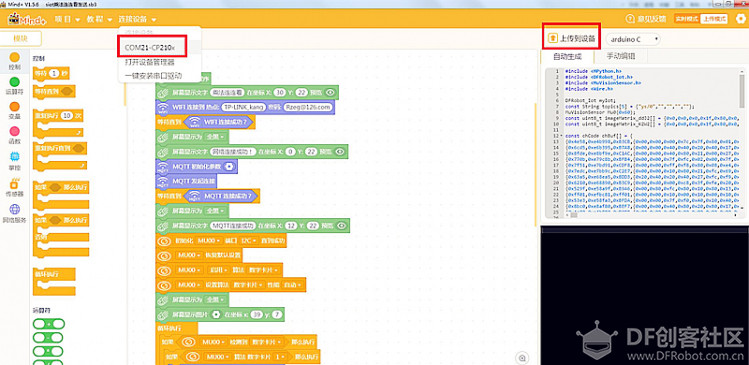Screen dimensions: 749x365
Task: Click the vision sensor icon on the 恢复默认设置 block
Action: click(x=163, y=256)
